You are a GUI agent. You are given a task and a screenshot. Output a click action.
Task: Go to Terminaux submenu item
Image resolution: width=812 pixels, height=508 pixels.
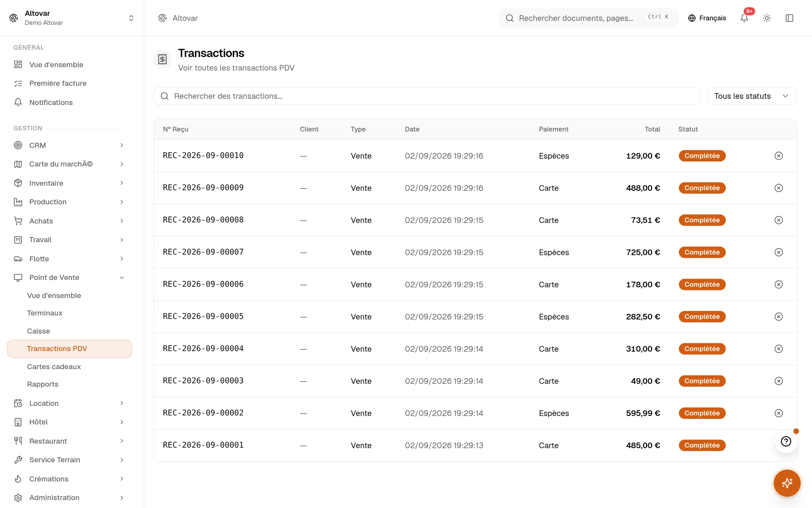click(69, 313)
